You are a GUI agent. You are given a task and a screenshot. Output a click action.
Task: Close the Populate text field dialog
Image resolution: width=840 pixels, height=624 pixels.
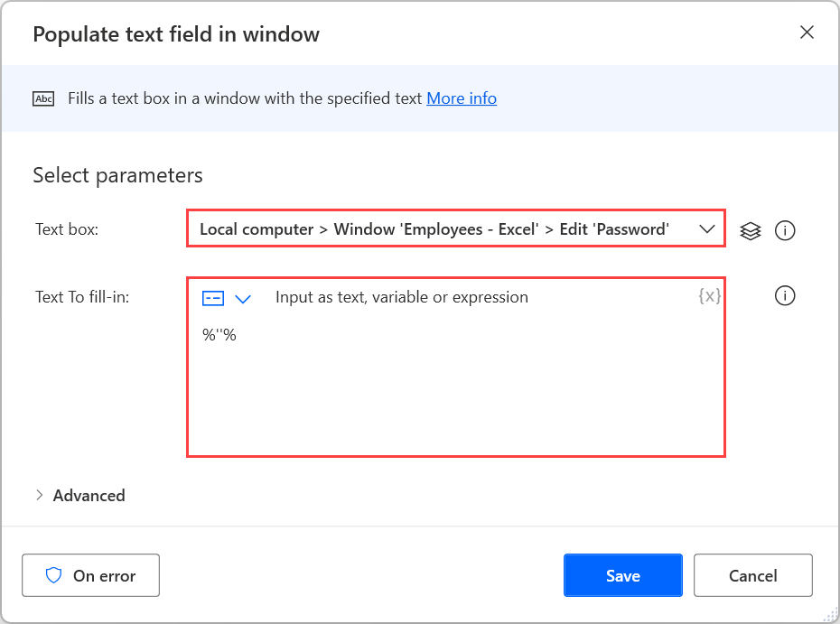coord(807,33)
